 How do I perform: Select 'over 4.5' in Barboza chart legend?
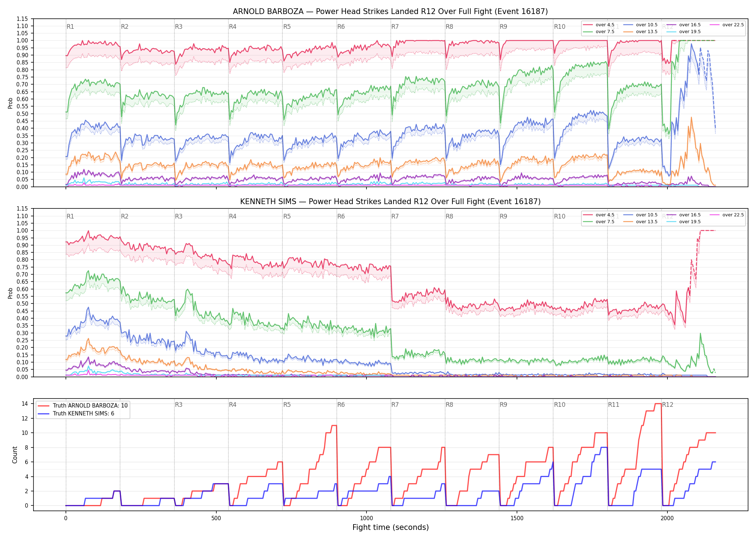pos(599,25)
